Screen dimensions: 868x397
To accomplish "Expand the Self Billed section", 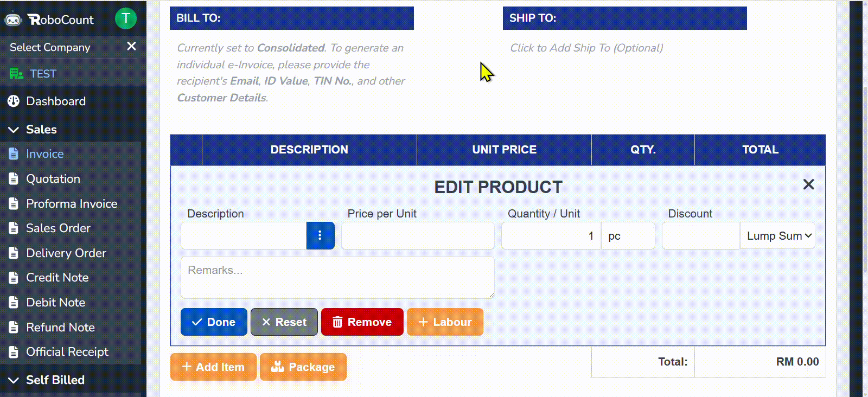I will [x=14, y=380].
